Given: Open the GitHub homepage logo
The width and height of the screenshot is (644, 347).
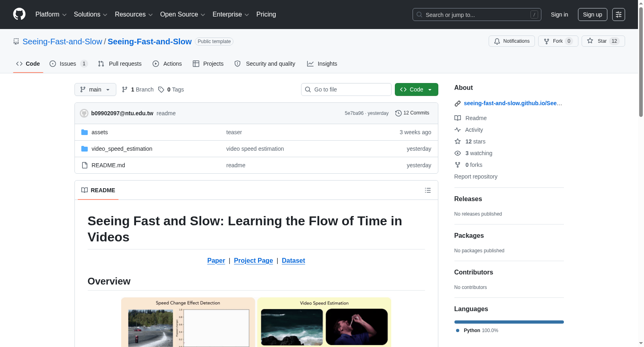Looking at the screenshot, I should [19, 14].
